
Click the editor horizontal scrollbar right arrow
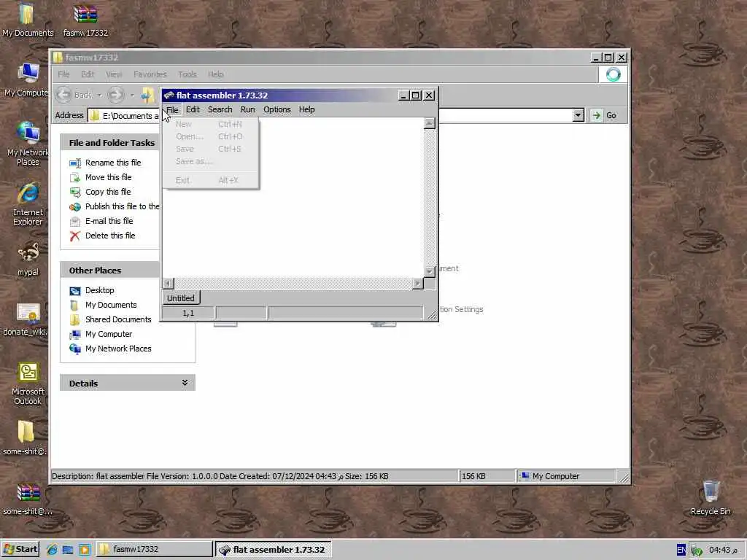[418, 284]
